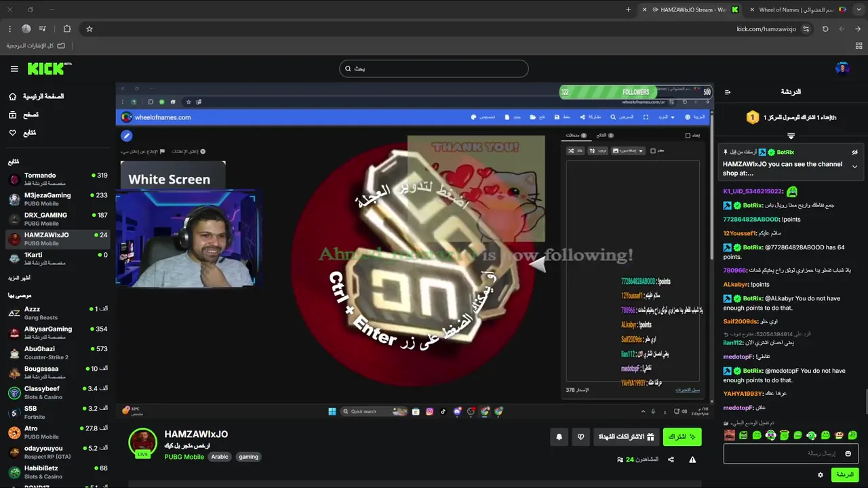Open recommended channel Classybeef
This screenshot has height=488, width=868.
[58, 392]
